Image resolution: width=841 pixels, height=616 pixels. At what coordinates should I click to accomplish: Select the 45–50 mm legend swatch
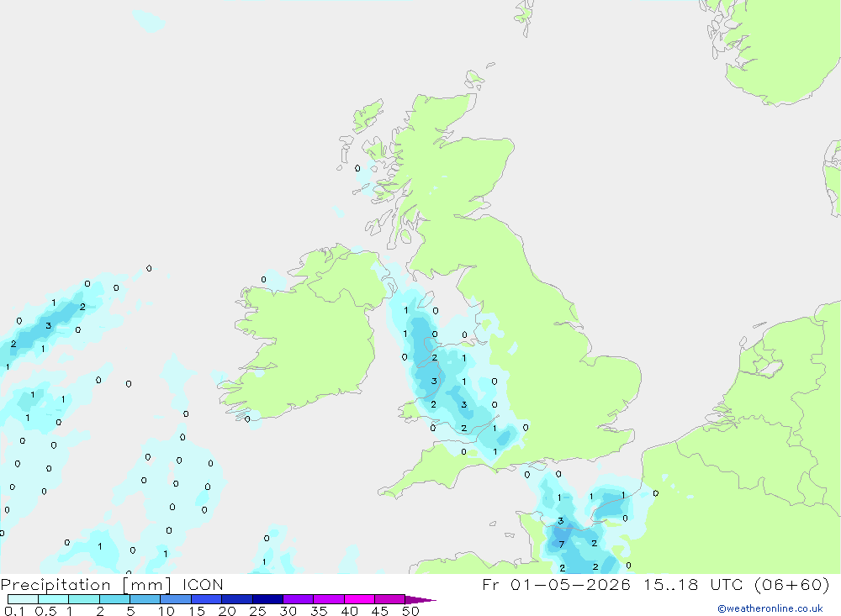pos(390,599)
